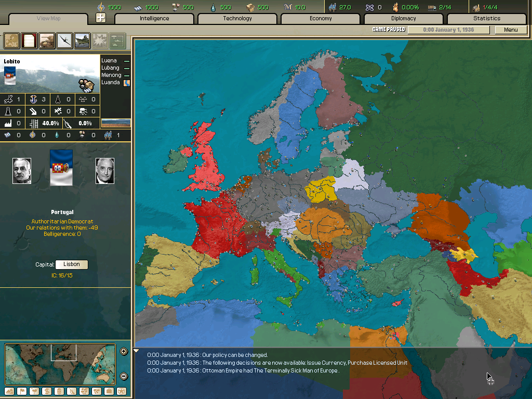The width and height of the screenshot is (532, 399).
Task: Open the air units view plane icon
Action: click(64, 40)
